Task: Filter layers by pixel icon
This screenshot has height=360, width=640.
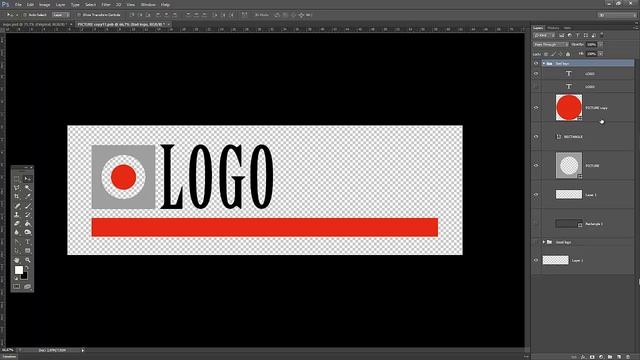Action: click(562, 36)
